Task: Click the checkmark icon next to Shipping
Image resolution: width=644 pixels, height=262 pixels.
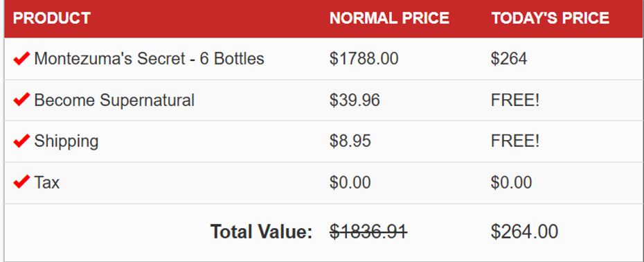Action: tap(21, 141)
